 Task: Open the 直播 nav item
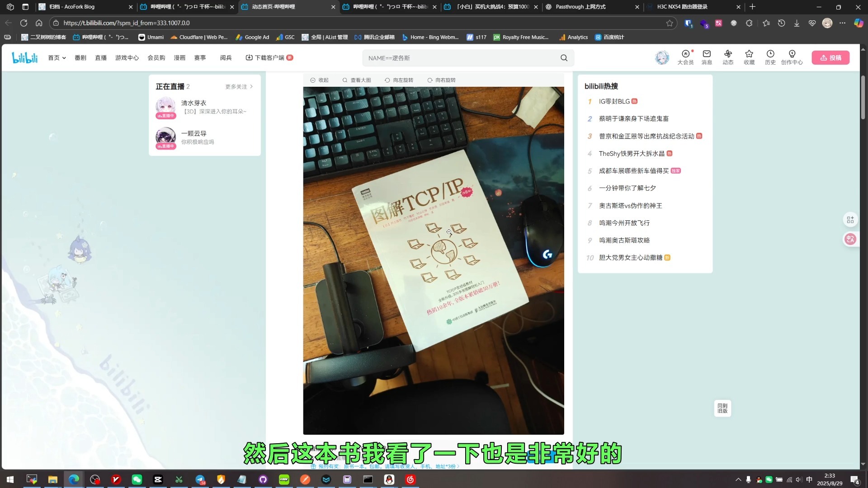coord(101,58)
